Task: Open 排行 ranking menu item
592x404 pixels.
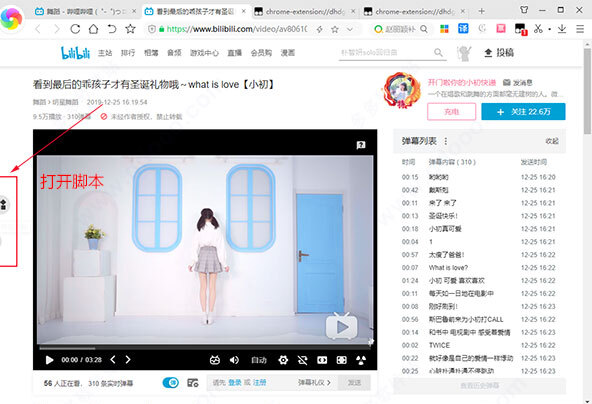Action: click(128, 53)
